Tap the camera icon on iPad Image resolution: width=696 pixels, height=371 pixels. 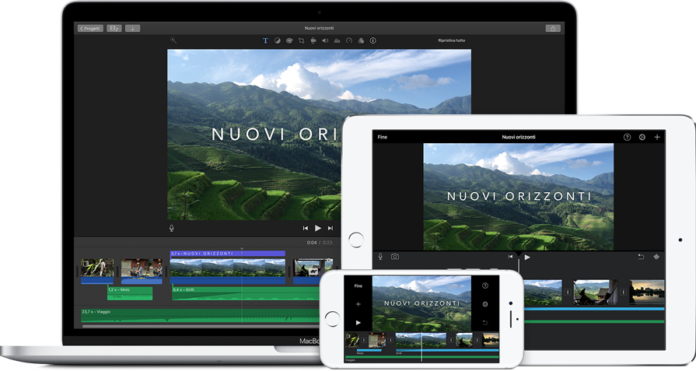tap(395, 257)
